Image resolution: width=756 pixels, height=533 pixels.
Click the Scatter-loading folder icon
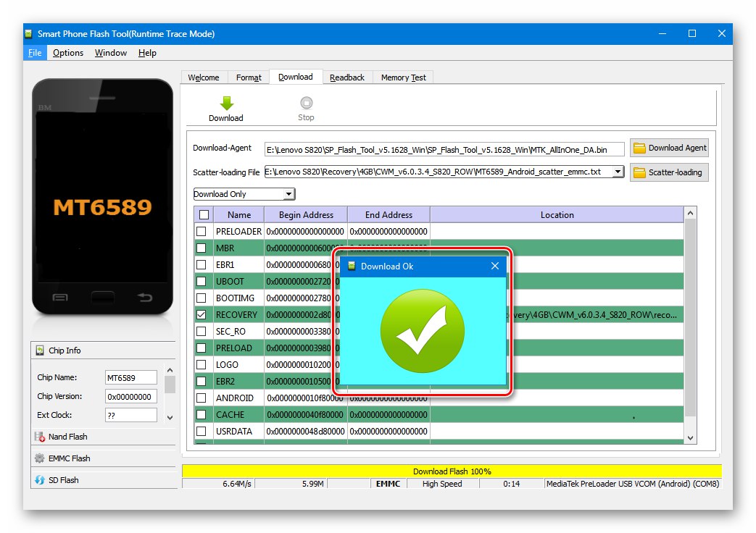point(639,172)
